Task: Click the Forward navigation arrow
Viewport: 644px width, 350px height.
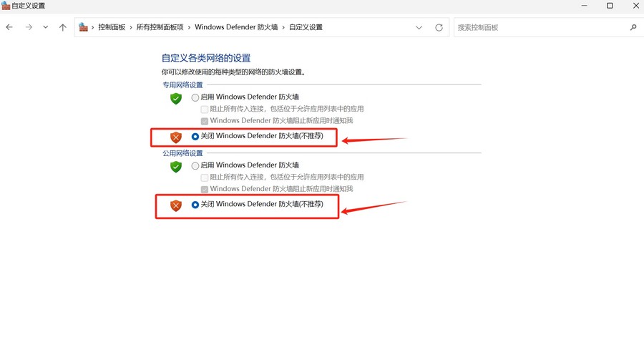Action: pos(29,27)
